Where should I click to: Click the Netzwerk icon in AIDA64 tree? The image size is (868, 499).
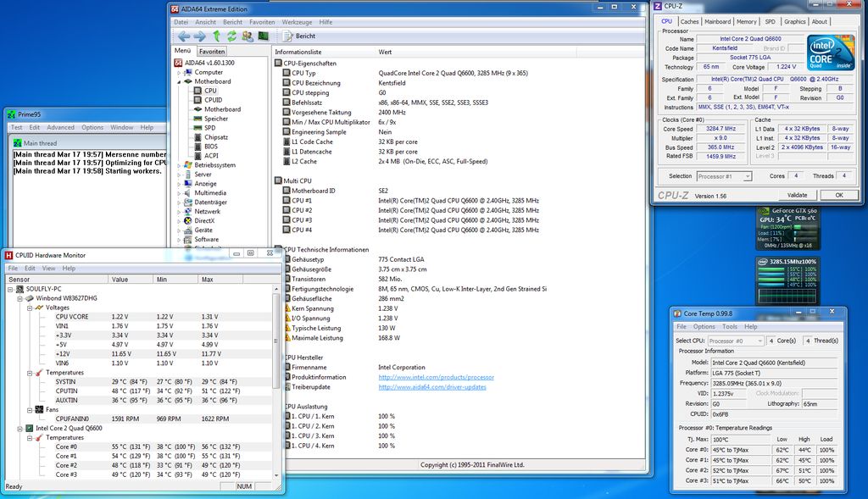point(188,211)
